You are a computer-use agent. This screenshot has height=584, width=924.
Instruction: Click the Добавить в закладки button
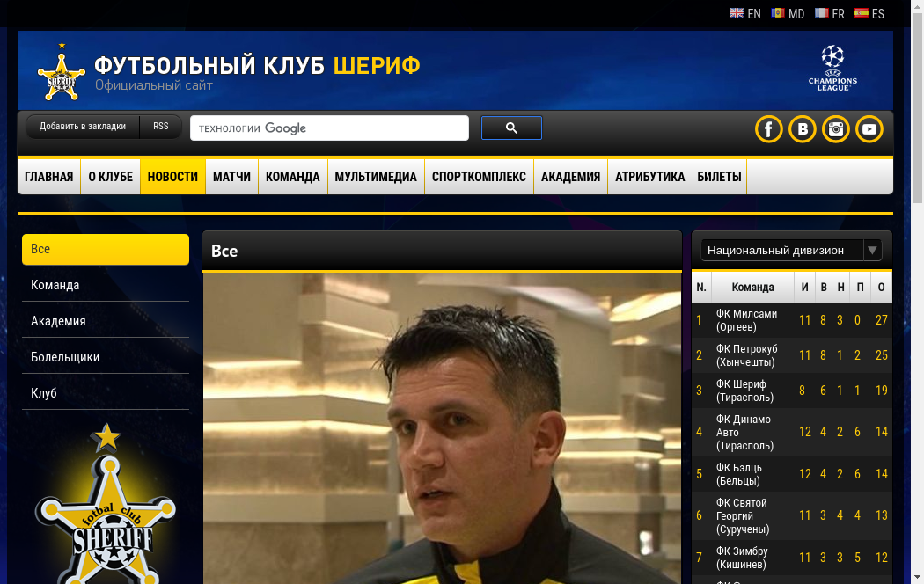click(83, 127)
